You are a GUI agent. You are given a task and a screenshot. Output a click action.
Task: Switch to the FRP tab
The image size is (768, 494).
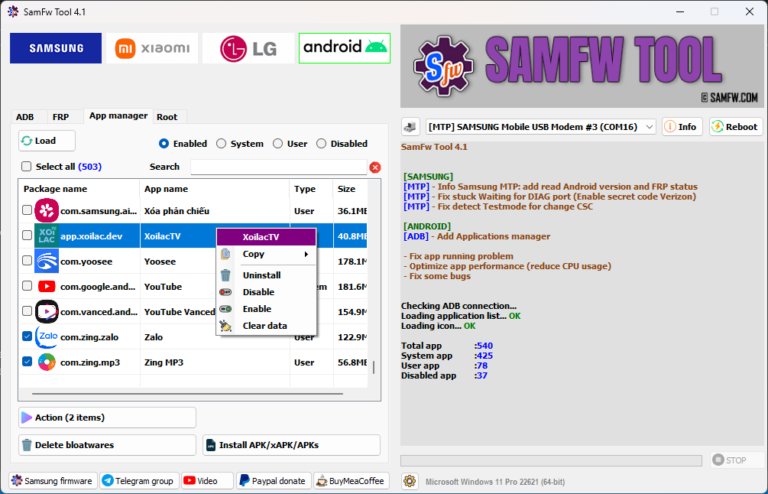[61, 117]
